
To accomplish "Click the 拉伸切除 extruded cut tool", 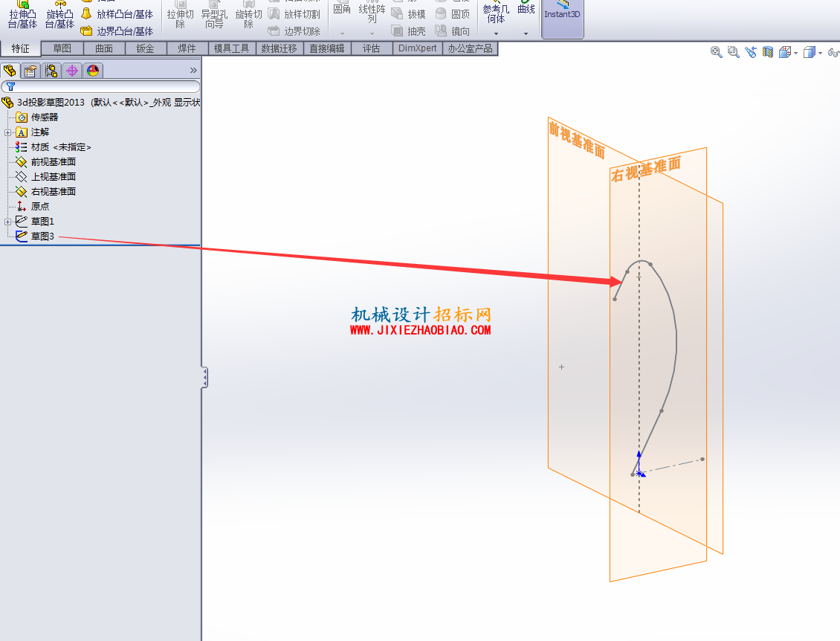I will [180, 15].
